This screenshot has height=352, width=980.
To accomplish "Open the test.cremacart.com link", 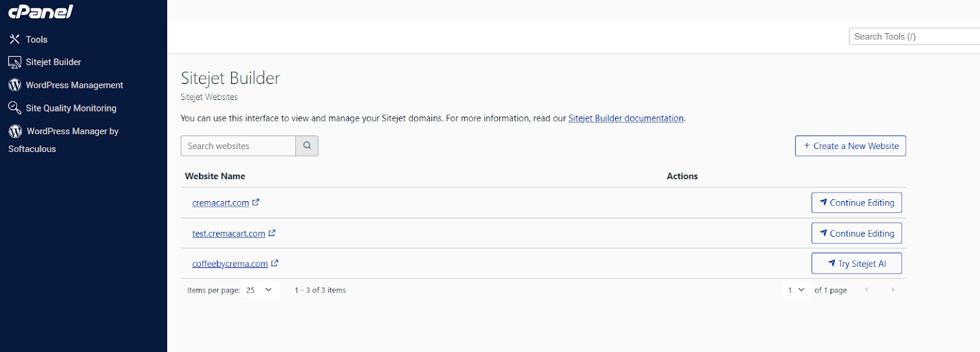I will click(x=228, y=234).
